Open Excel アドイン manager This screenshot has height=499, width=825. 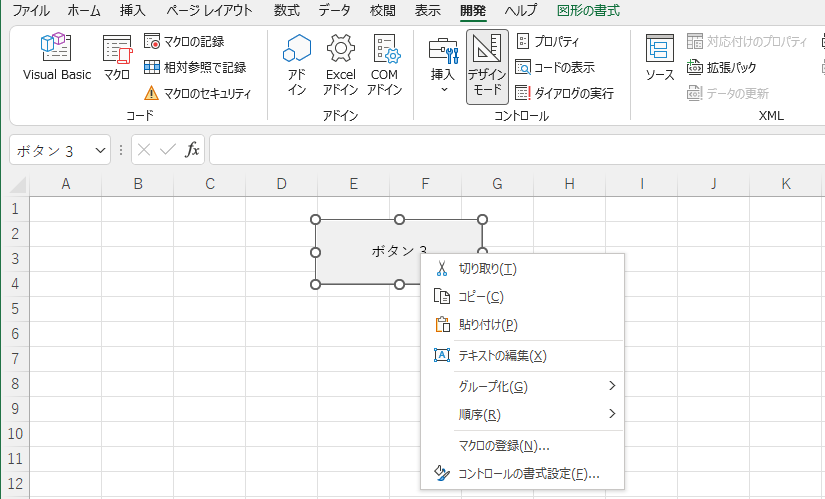point(340,64)
